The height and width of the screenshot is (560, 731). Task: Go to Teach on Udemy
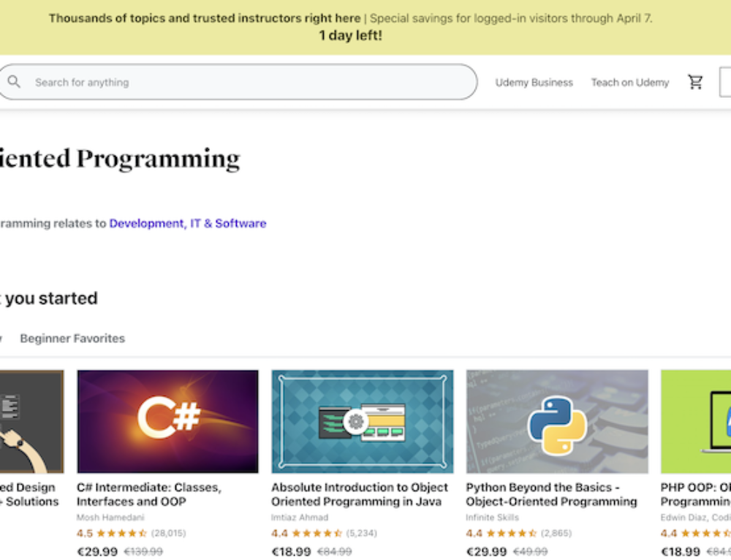click(629, 83)
